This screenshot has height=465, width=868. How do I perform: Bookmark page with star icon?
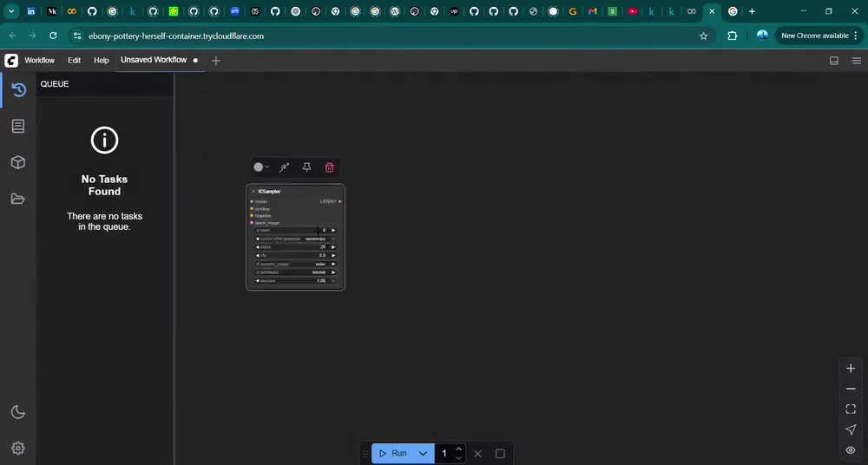(x=704, y=36)
